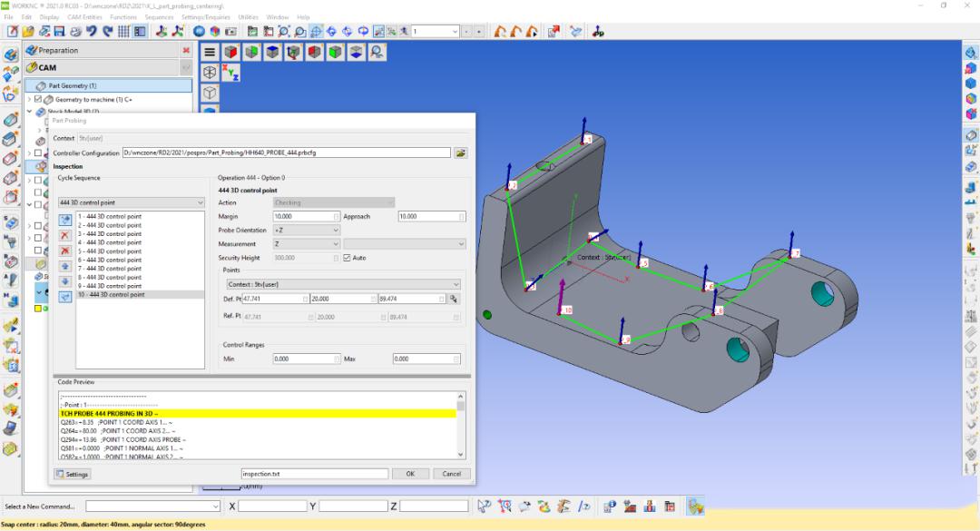Screen dimensions: 980x531
Task: Open the Utilities menu
Action: point(248,17)
